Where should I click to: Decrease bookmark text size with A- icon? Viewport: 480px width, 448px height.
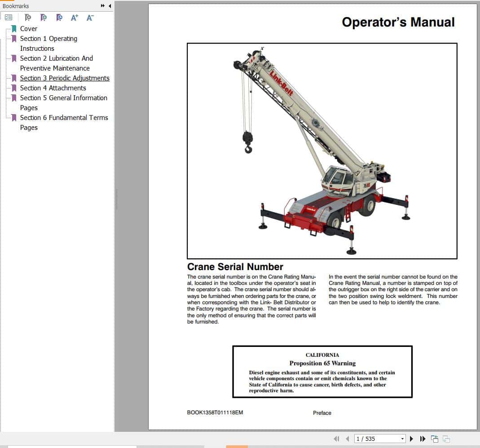[x=90, y=18]
